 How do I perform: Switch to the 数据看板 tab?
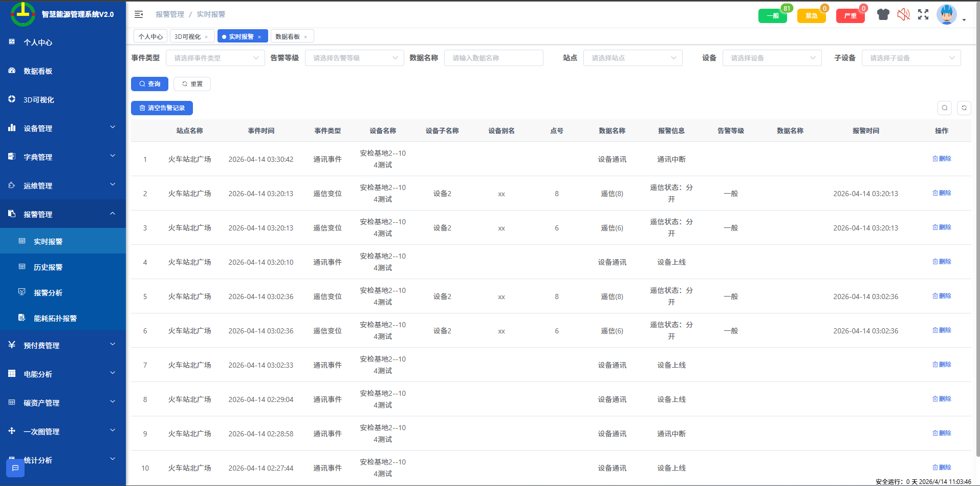[x=288, y=36]
